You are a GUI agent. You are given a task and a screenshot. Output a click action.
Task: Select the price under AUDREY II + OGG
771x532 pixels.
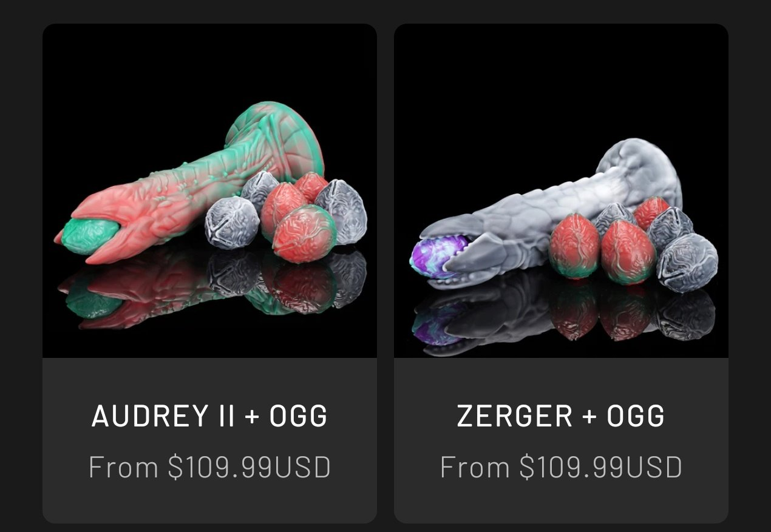[209, 467]
